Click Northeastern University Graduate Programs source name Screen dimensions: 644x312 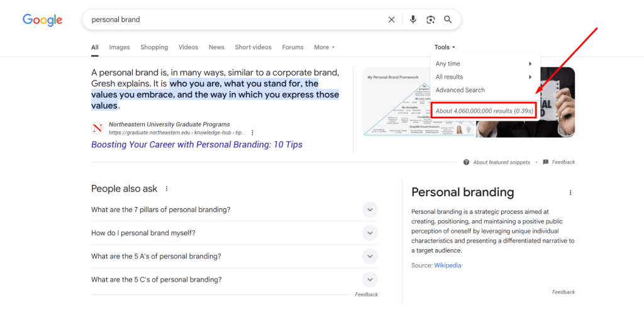click(x=169, y=125)
